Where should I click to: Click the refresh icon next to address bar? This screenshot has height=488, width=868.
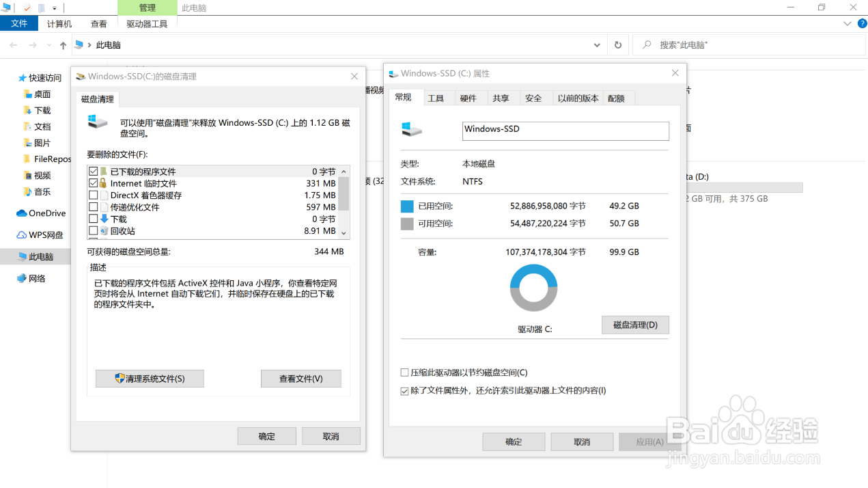[617, 45]
